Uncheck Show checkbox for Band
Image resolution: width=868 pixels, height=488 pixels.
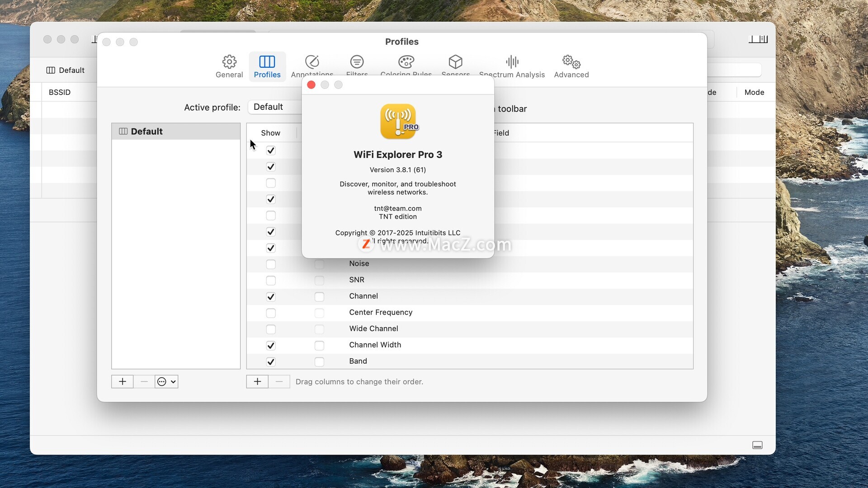[271, 362]
